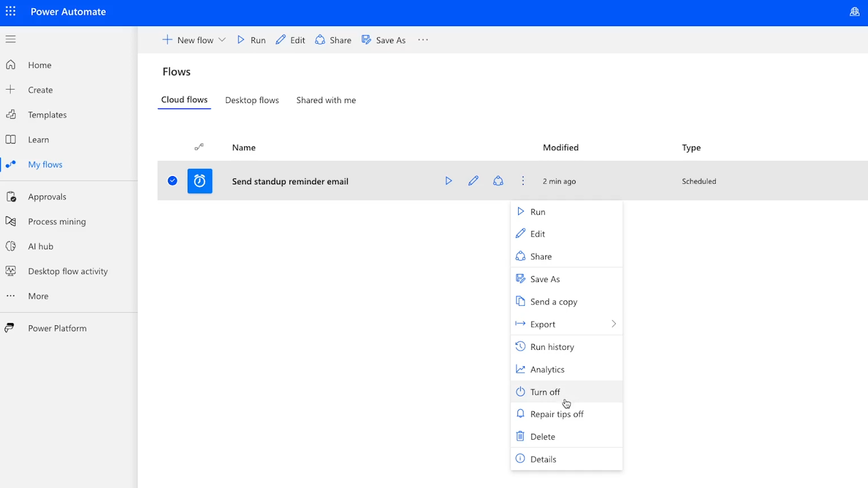Open Details from the context menu
868x488 pixels.
[x=566, y=459]
